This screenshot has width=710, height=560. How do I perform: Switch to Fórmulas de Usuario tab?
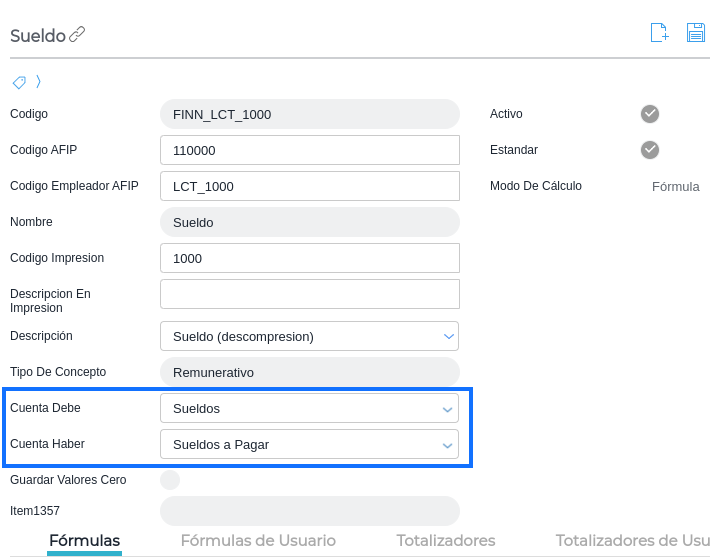click(x=258, y=541)
